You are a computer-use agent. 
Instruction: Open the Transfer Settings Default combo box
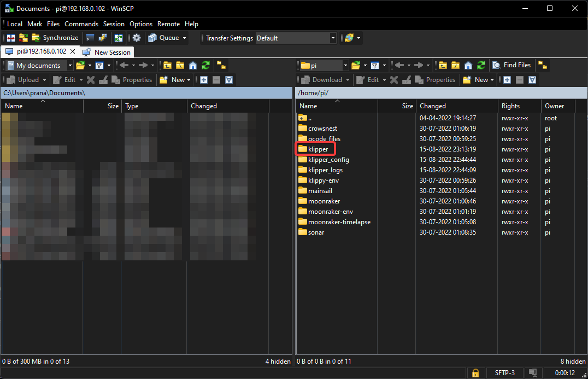click(x=296, y=38)
